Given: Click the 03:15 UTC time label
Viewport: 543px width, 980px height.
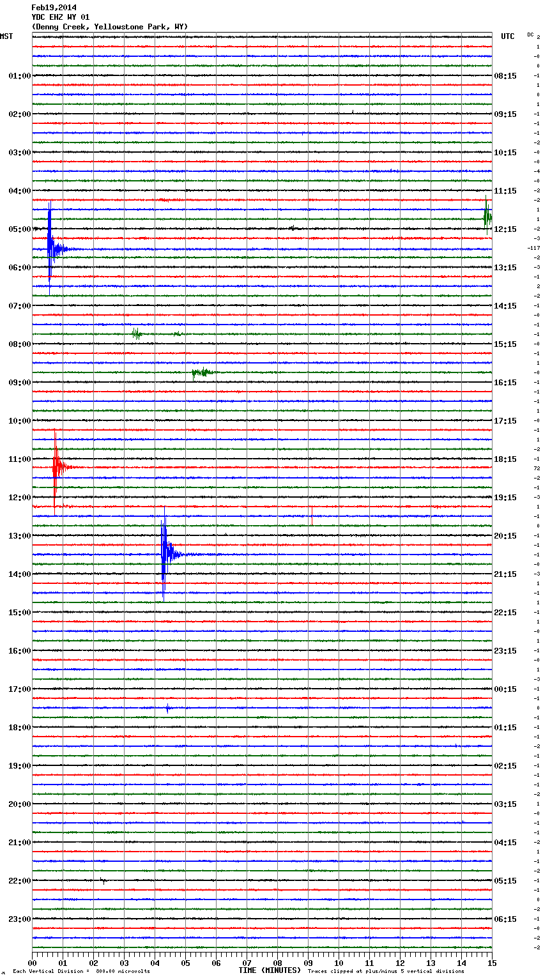Looking at the screenshot, I should tap(505, 804).
